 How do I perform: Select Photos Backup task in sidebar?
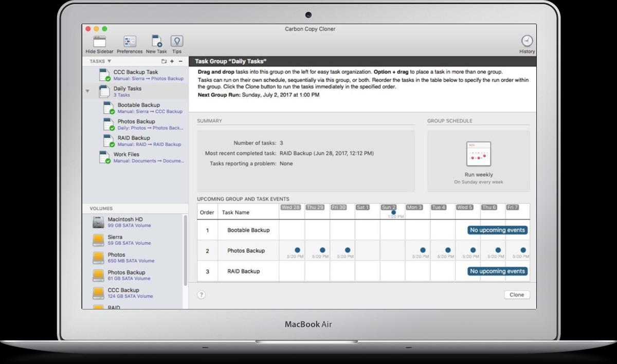pyautogui.click(x=135, y=124)
